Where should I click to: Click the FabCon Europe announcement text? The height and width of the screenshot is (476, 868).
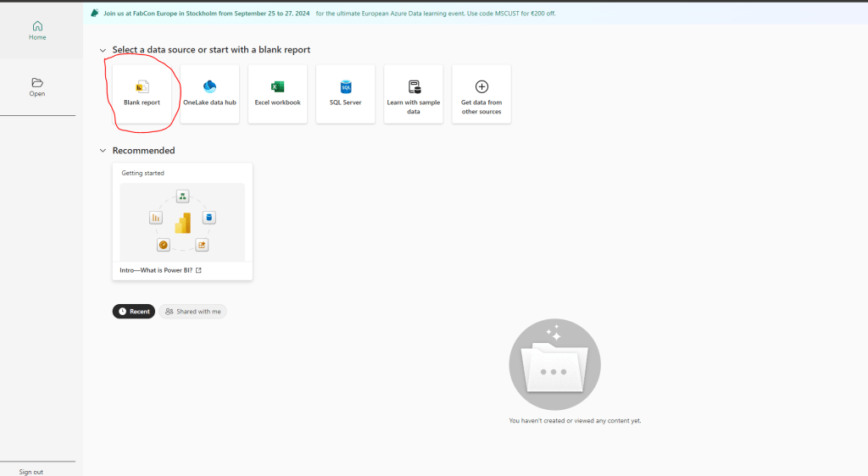click(207, 14)
